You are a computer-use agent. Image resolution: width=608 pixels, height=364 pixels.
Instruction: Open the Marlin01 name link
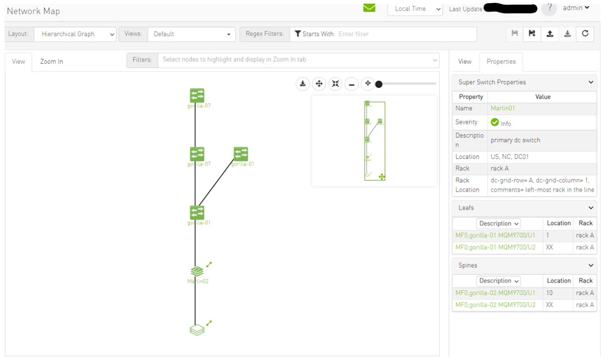coord(502,109)
